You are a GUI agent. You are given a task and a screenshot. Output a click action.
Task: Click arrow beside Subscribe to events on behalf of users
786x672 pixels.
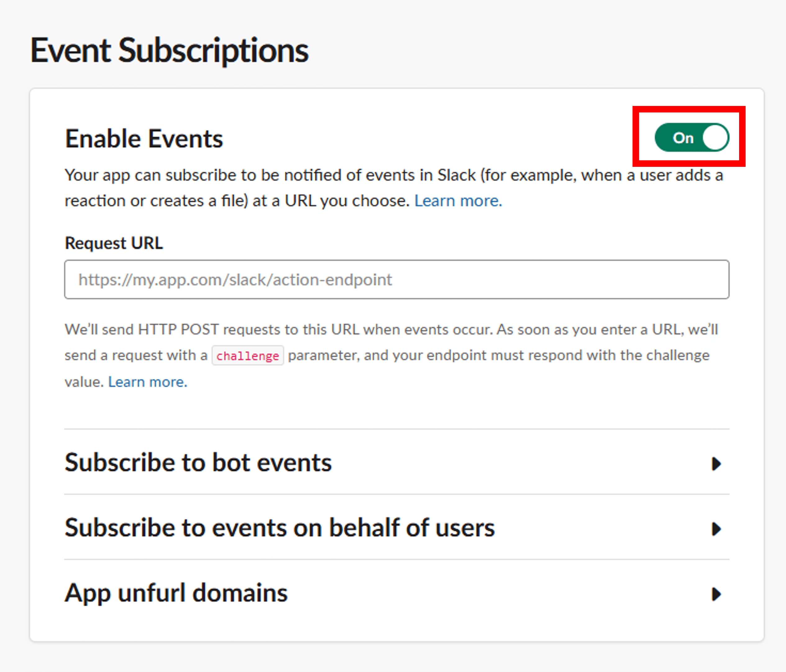[x=716, y=528]
